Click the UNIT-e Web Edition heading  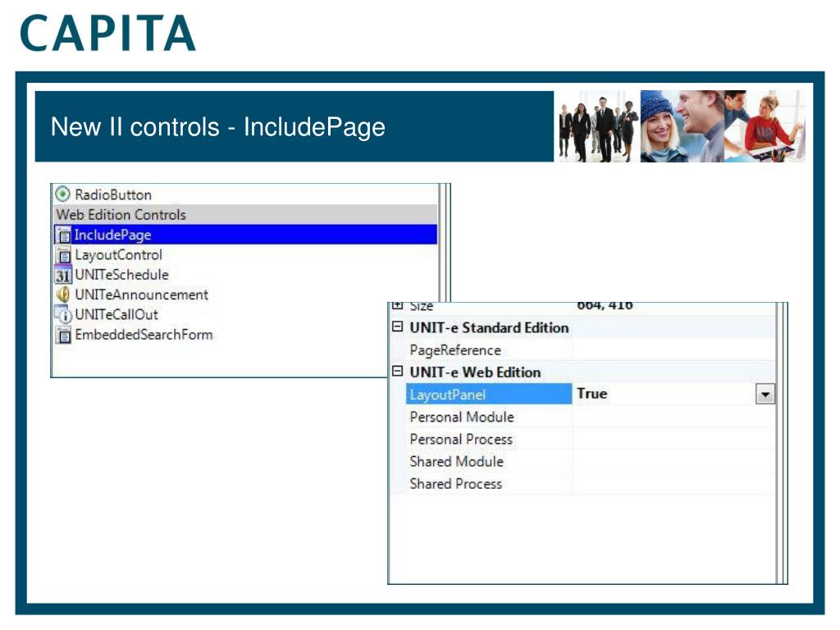pos(475,372)
